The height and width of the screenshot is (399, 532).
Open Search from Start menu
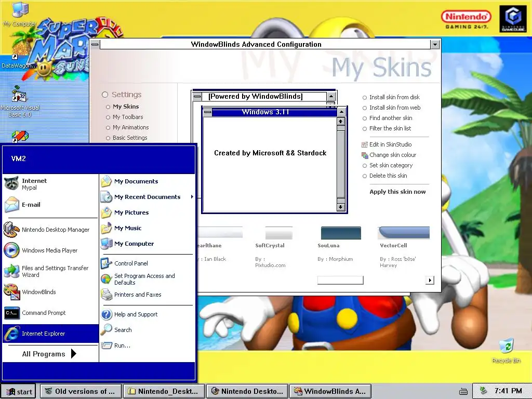(x=147, y=330)
